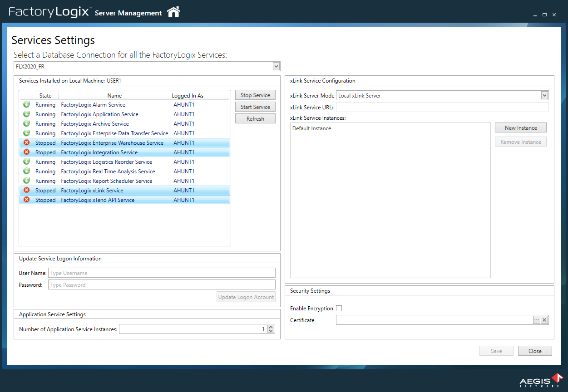This screenshot has width=568, height=392.
Task: Click the red Stopped icon beside FactoryLogix xLink Service
Action: coord(26,190)
